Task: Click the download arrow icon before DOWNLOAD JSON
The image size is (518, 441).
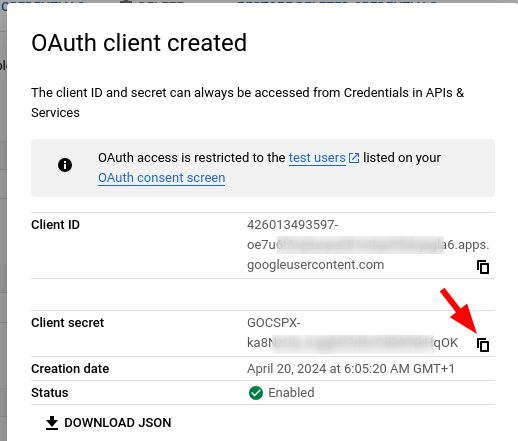Action: coord(52,423)
